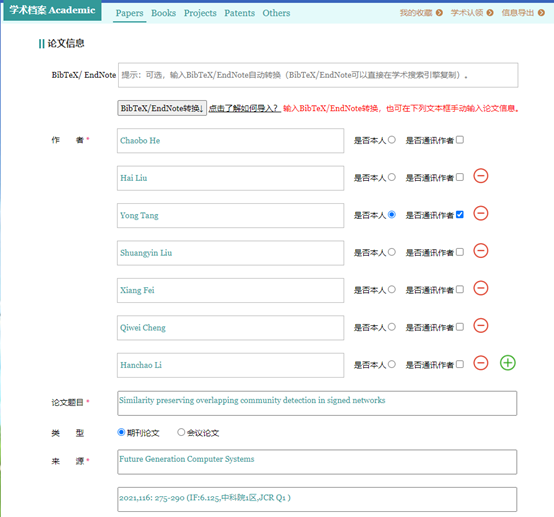Select 会议论文 paper type
Viewport: 554px width, 517px height.
click(181, 432)
